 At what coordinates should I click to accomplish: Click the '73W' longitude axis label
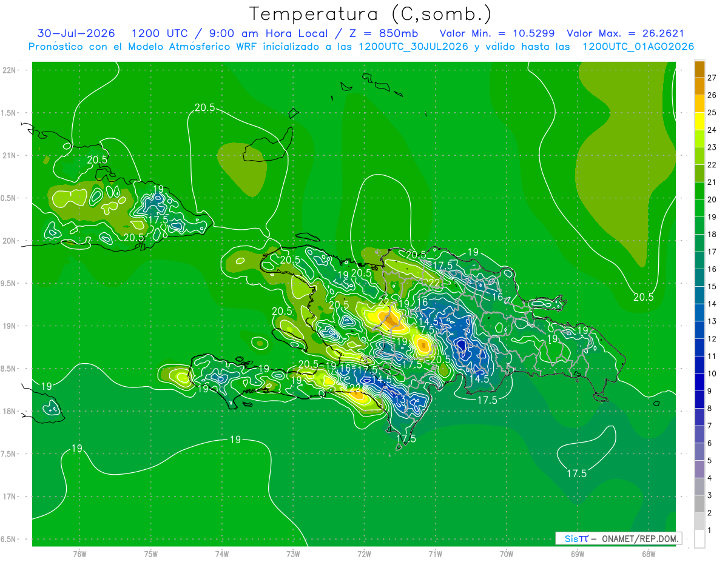click(x=293, y=554)
